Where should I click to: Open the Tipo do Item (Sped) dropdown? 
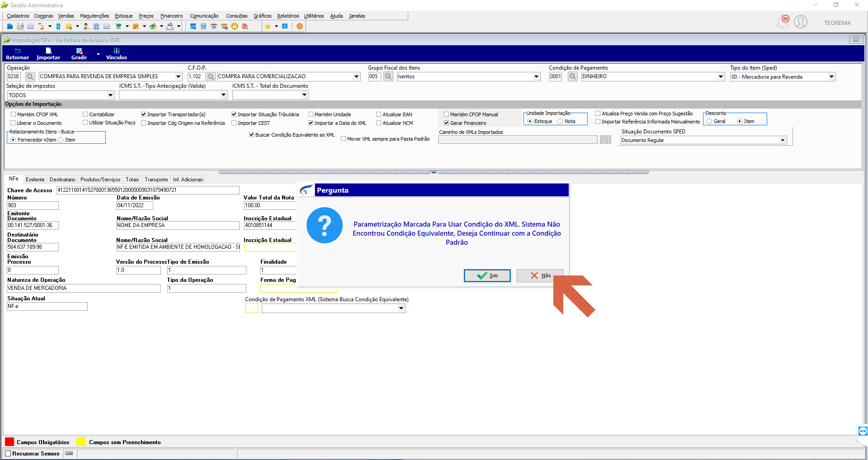831,77
